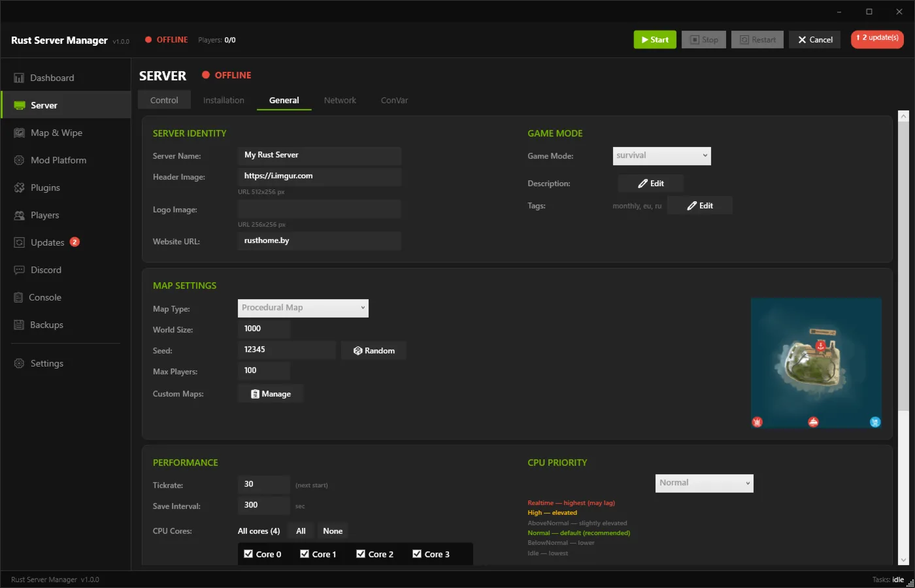Screen dimensions: 915x588
Task: Click the Stop button
Action: tap(704, 40)
